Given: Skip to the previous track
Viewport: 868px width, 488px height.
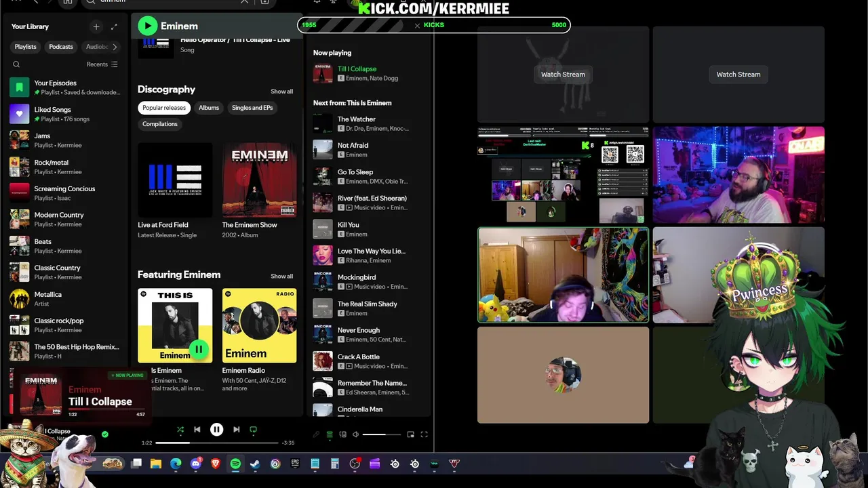Looking at the screenshot, I should (x=197, y=429).
